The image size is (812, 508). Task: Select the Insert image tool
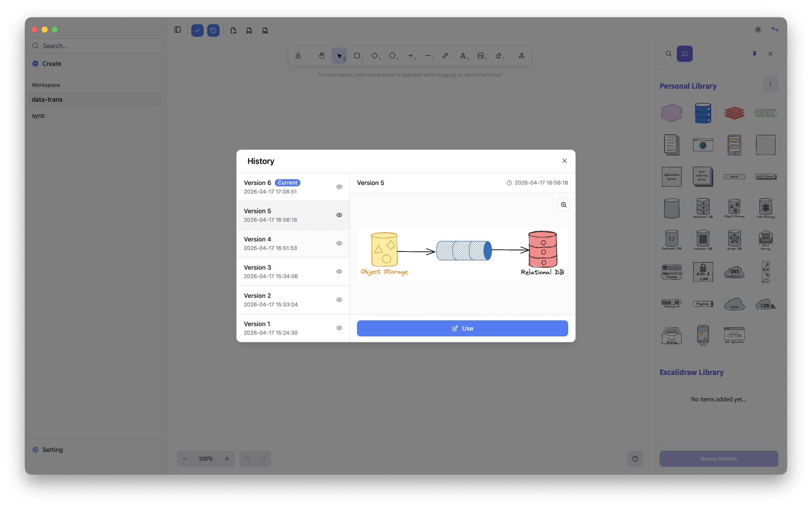click(481, 56)
